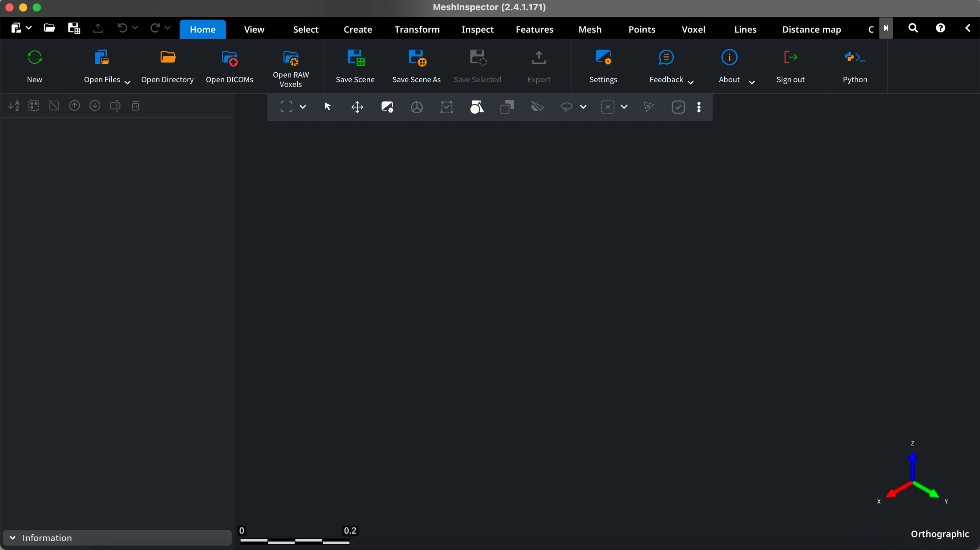This screenshot has height=550, width=980.
Task: Click the three-spoke circle toolbar icon
Action: 417,107
